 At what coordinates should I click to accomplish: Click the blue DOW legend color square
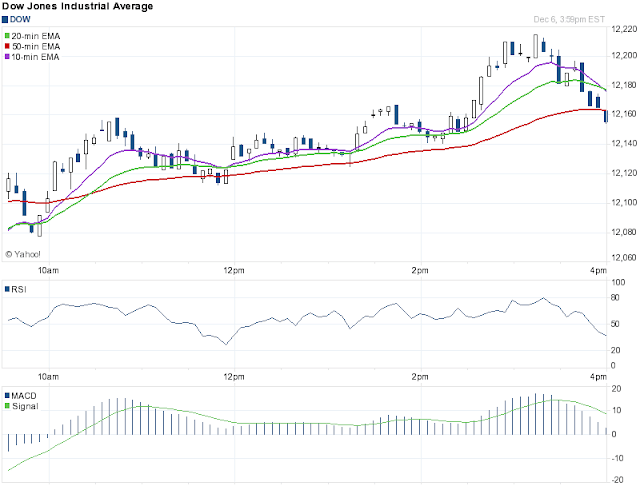click(x=5, y=20)
